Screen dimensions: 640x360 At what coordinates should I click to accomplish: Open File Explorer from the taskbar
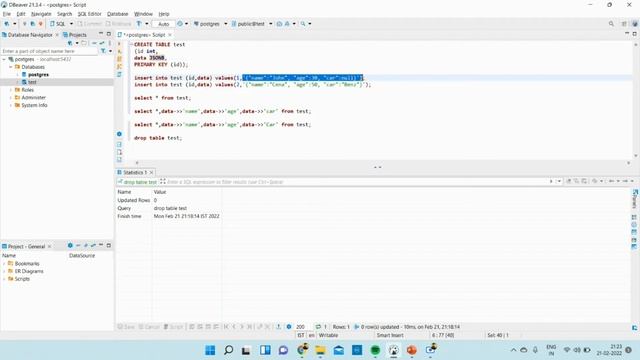pos(320,350)
